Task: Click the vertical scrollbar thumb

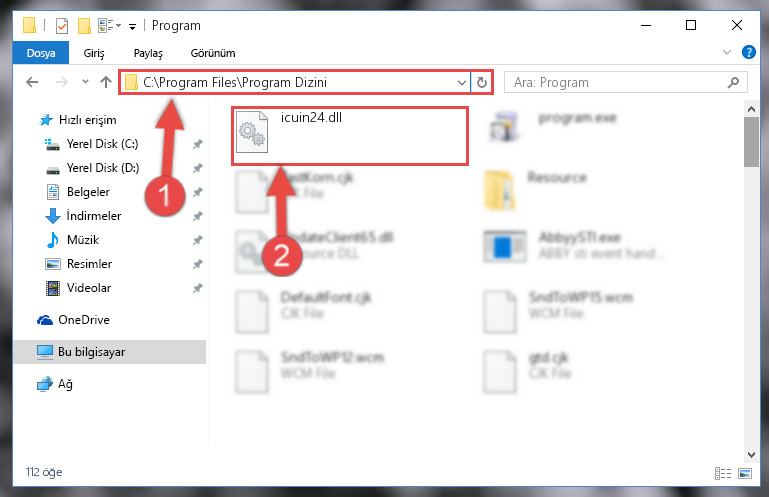Action: [x=751, y=142]
